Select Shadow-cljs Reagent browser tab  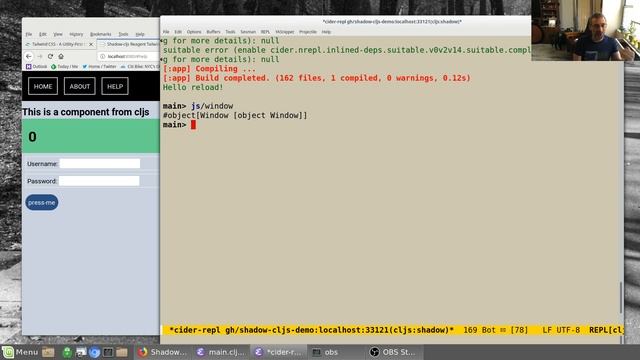click(129, 44)
